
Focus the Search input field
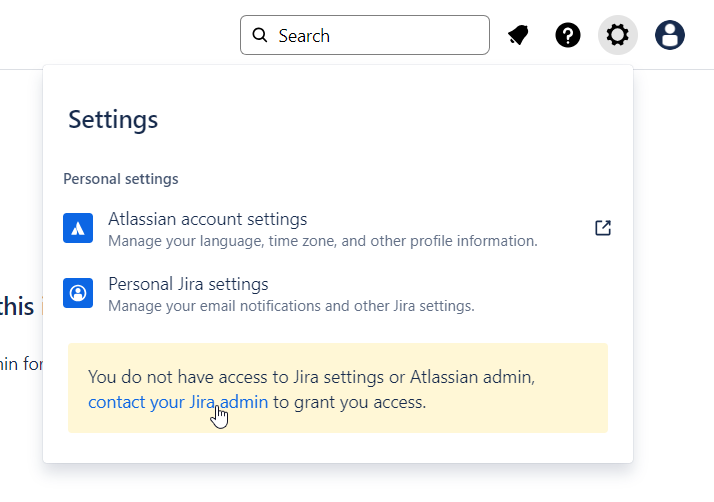[x=365, y=35]
